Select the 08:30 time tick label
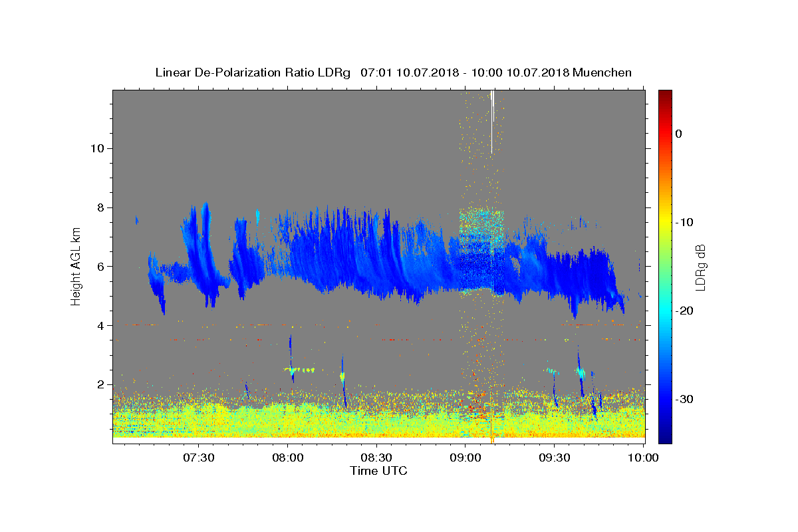 (377, 458)
